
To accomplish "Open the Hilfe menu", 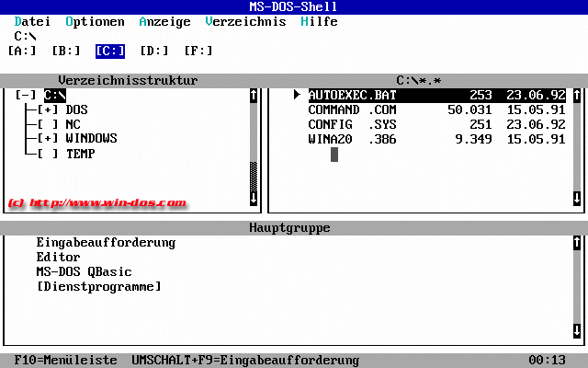I will coord(319,21).
